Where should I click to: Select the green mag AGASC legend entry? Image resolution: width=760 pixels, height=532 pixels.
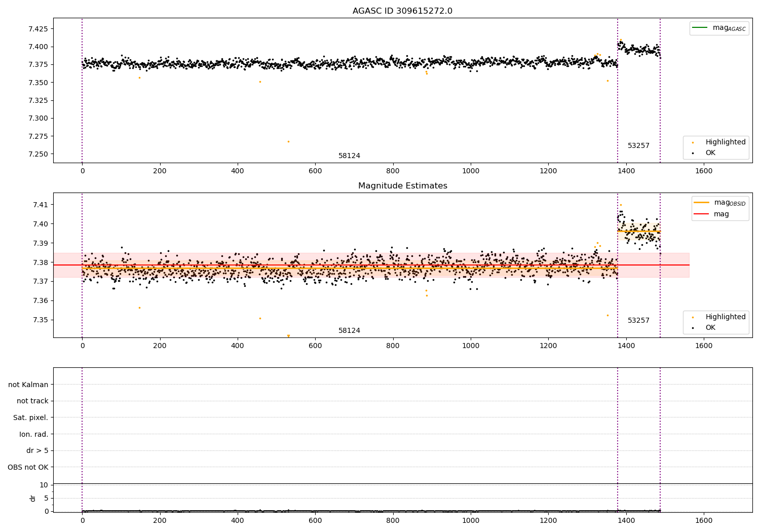point(719,28)
